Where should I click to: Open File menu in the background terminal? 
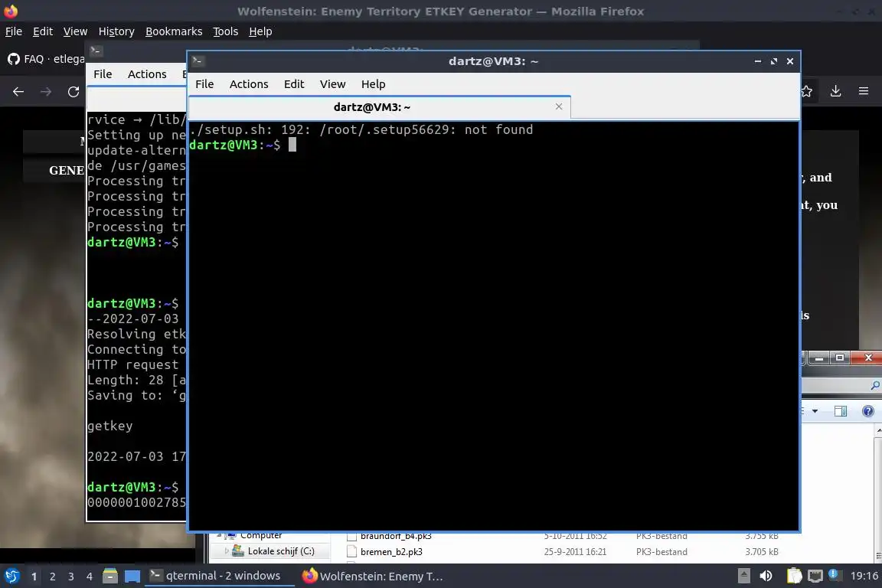(103, 73)
